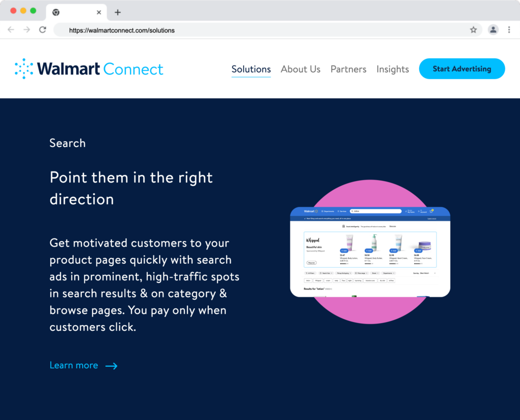Click the Walmart Connect spark logo
The width and height of the screenshot is (520, 420).
pyautogui.click(x=24, y=69)
